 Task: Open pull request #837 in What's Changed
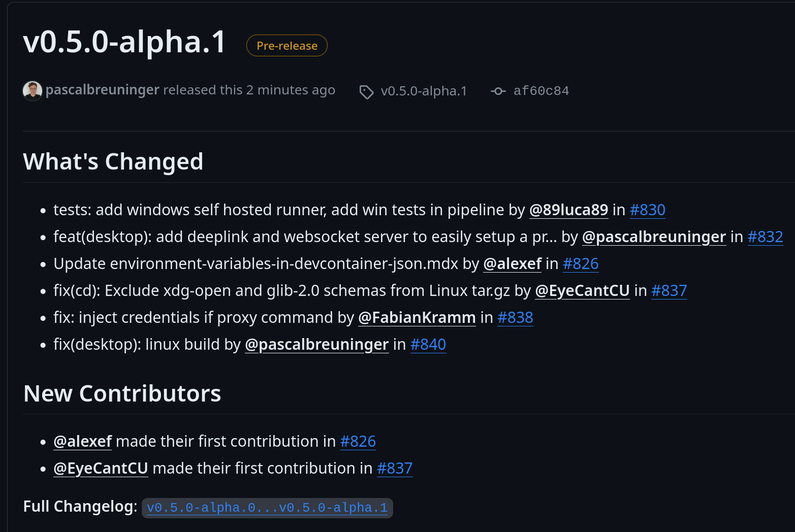tap(669, 291)
